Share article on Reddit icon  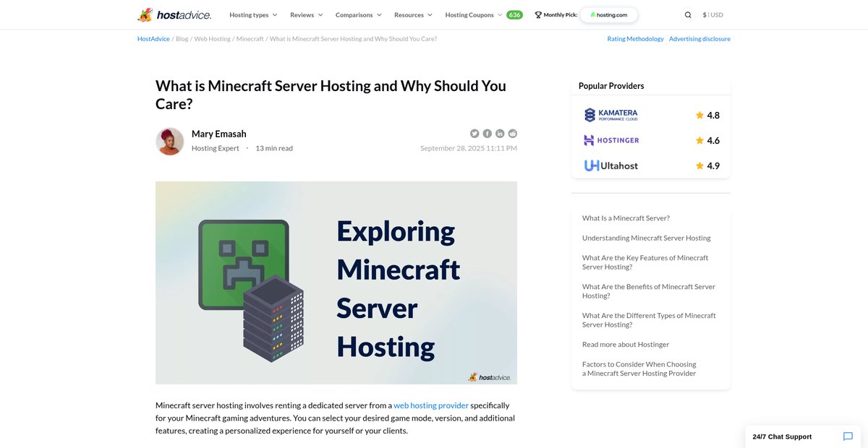point(513,134)
